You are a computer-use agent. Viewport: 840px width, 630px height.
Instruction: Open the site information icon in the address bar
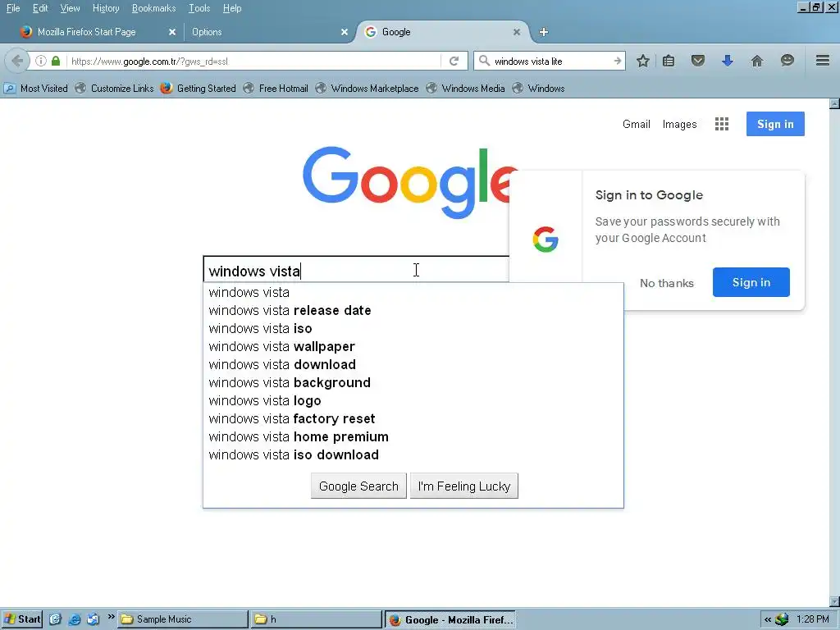coord(41,61)
